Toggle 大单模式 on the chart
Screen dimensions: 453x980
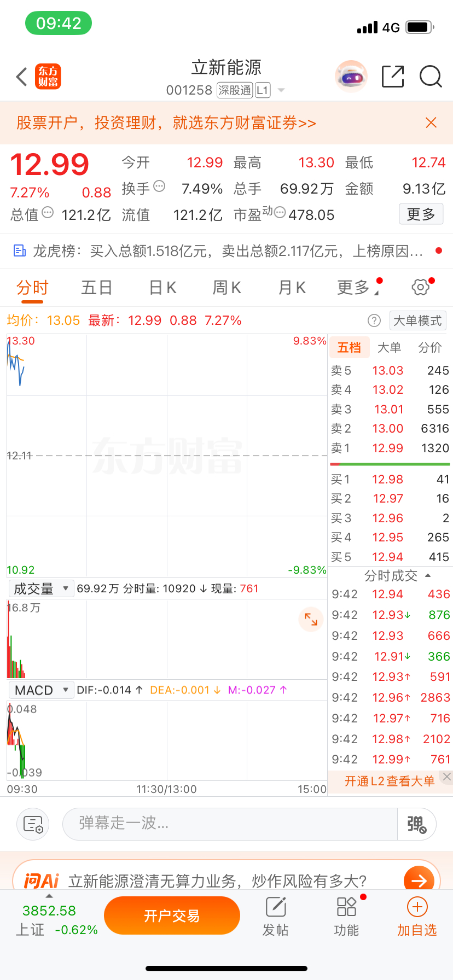[x=417, y=320]
